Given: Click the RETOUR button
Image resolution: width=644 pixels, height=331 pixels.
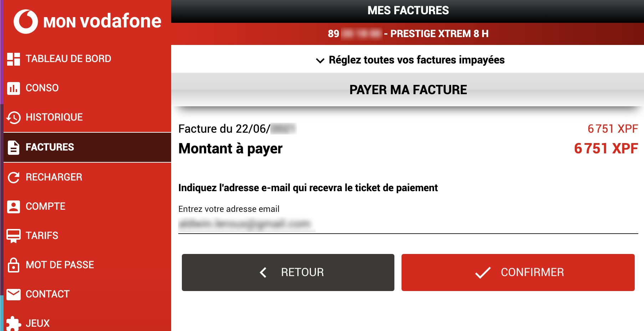Looking at the screenshot, I should [288, 273].
